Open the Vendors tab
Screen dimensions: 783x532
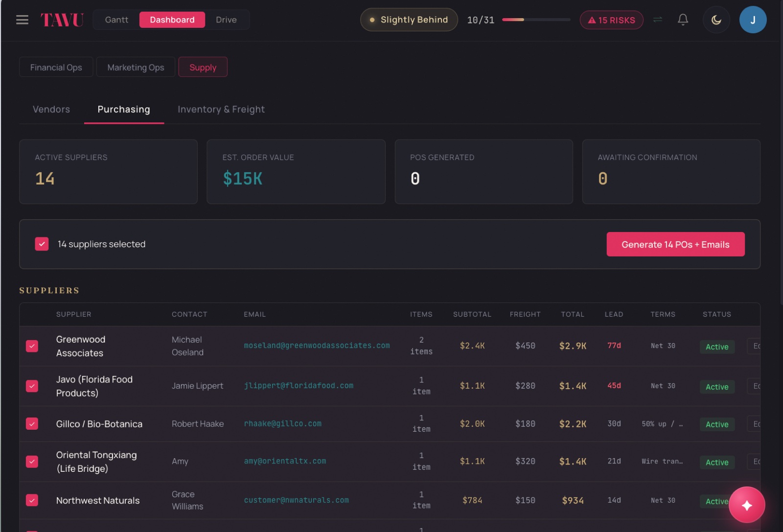[x=51, y=109]
